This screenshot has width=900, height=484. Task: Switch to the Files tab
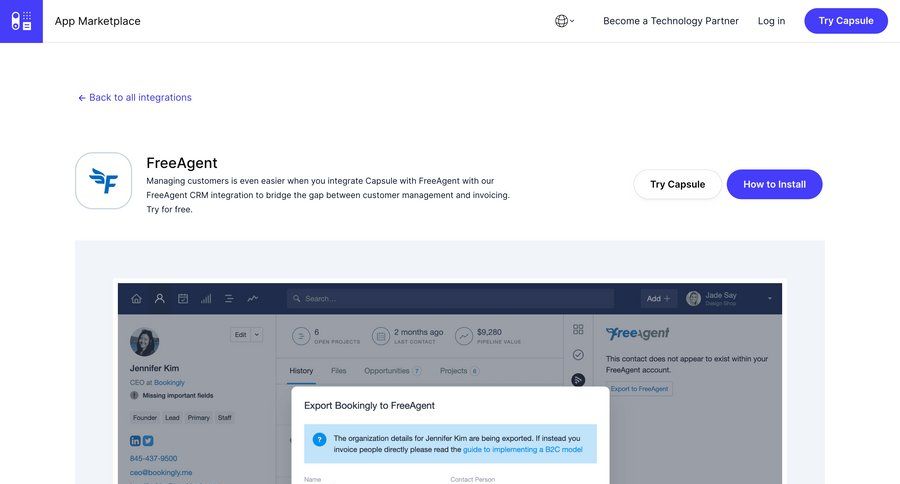(x=338, y=371)
